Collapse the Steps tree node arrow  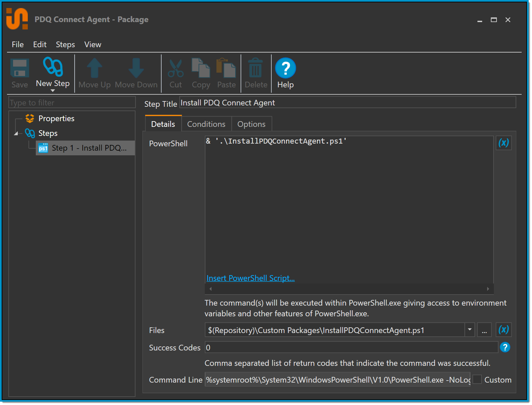coord(16,134)
